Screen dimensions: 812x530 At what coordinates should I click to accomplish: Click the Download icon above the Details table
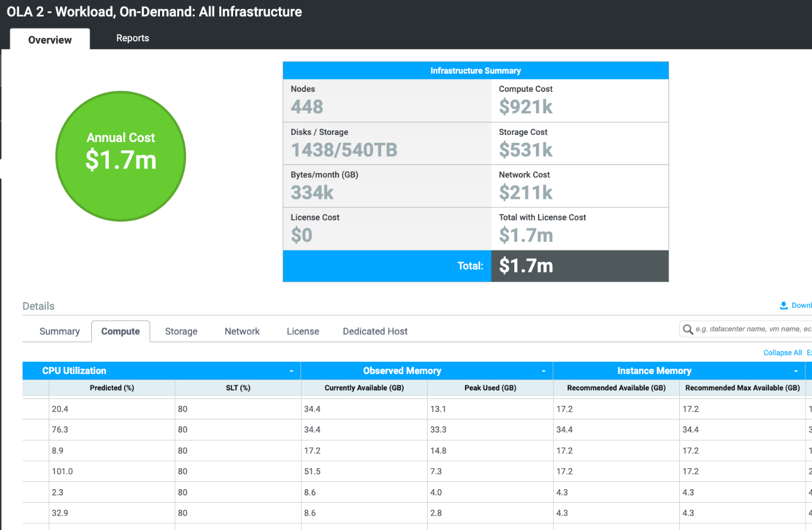pos(783,305)
